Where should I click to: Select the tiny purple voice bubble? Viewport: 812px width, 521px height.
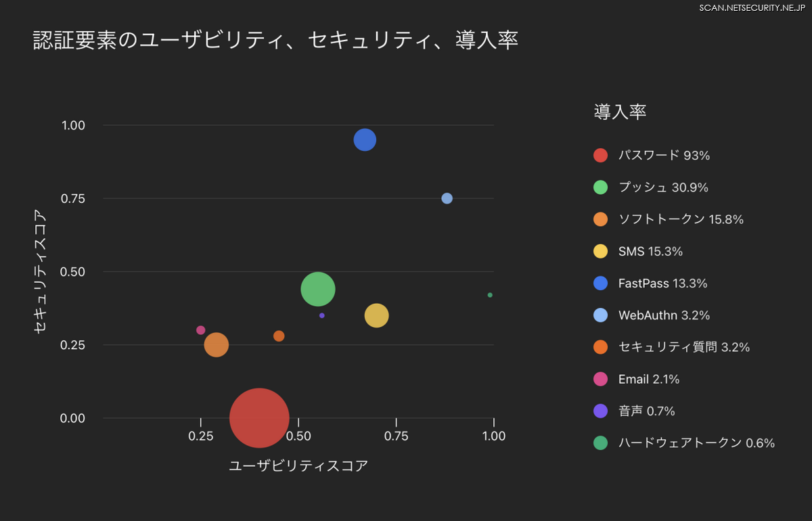pos(322,315)
